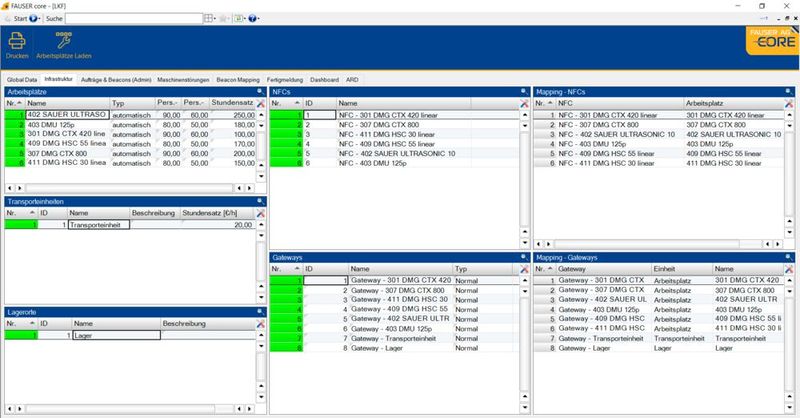Click the search magnifier in Arbeitsplätze panel header

(259, 91)
